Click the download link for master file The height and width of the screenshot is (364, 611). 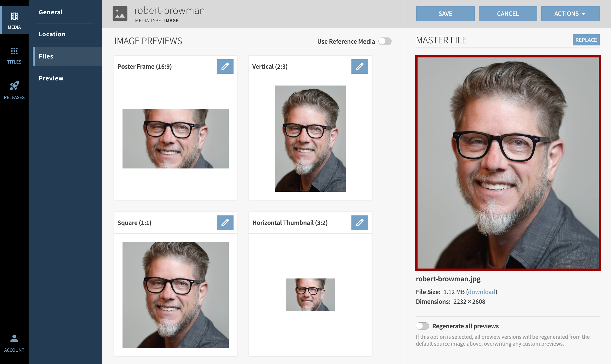(481, 292)
